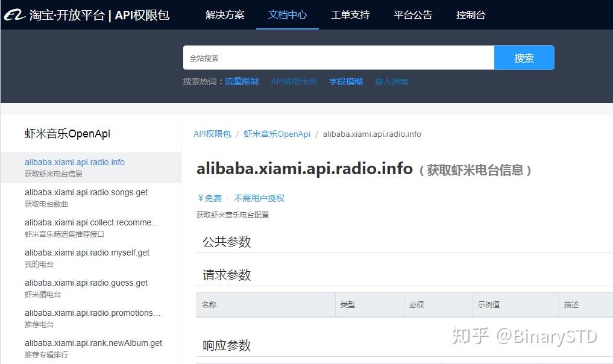The width and height of the screenshot is (613, 364).
Task: Open the alibaba.xiami.api.collect.recomme… sidebar entry
Action: [92, 222]
